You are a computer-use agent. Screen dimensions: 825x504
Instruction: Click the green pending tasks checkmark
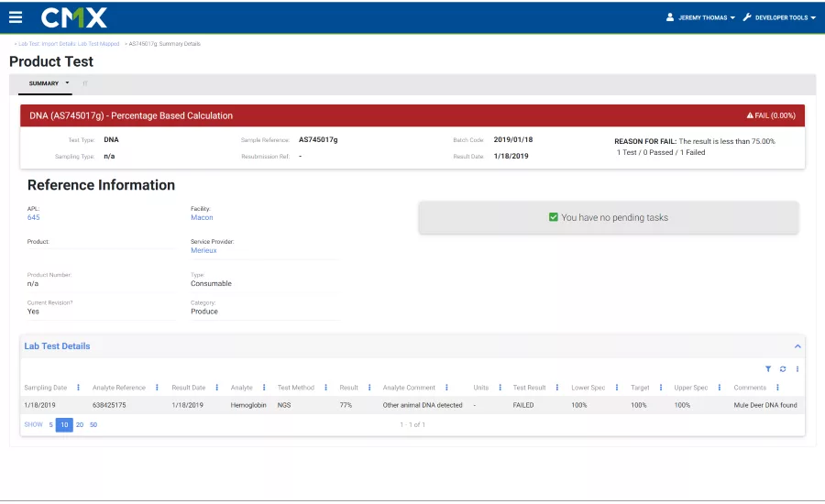tap(553, 217)
